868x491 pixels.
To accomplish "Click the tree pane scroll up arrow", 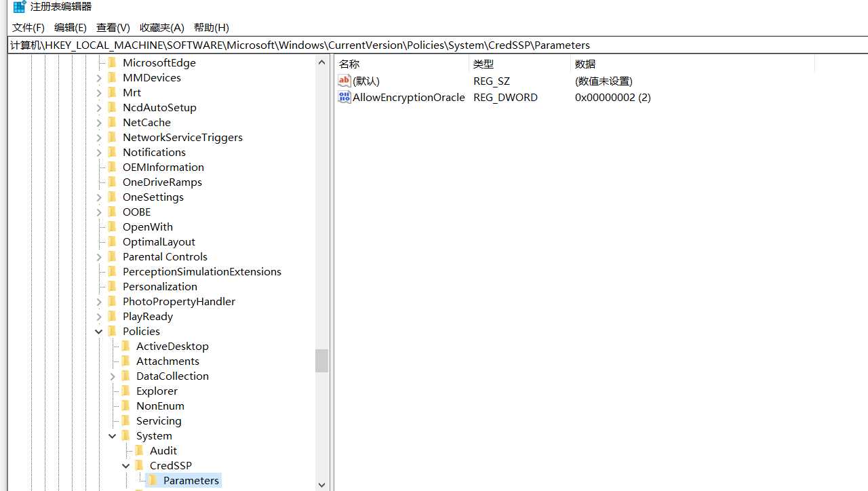I will pyautogui.click(x=321, y=62).
